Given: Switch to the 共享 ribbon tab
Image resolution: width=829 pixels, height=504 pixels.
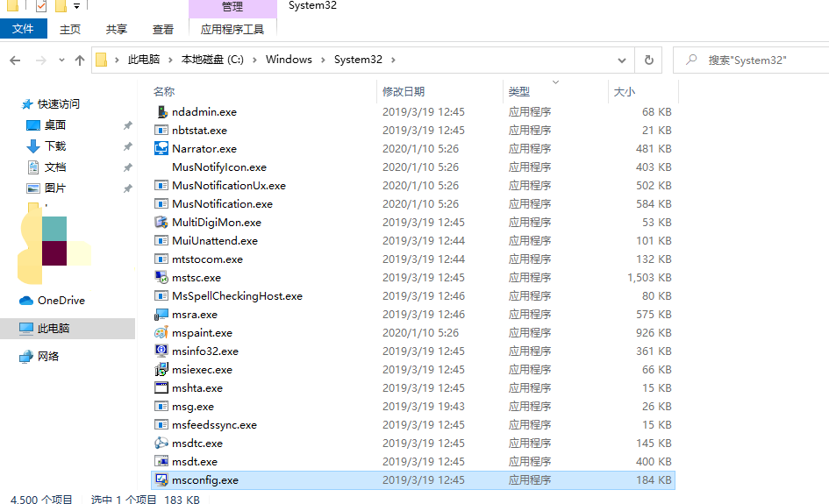Looking at the screenshot, I should click(117, 29).
